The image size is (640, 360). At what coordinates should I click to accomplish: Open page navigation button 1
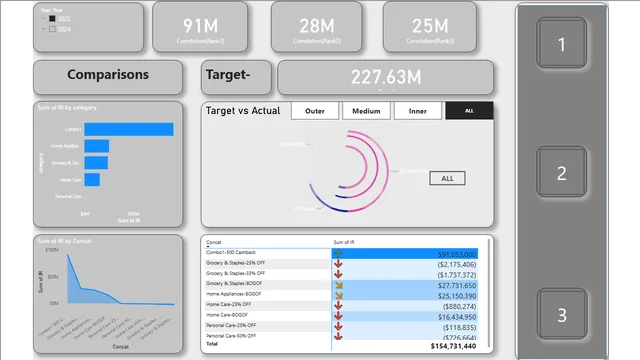[x=562, y=43]
